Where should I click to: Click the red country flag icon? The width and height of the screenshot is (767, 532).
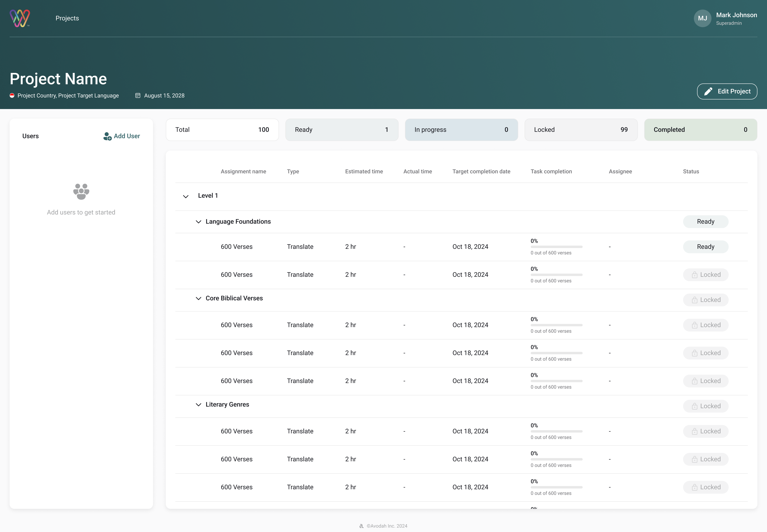[x=12, y=96]
